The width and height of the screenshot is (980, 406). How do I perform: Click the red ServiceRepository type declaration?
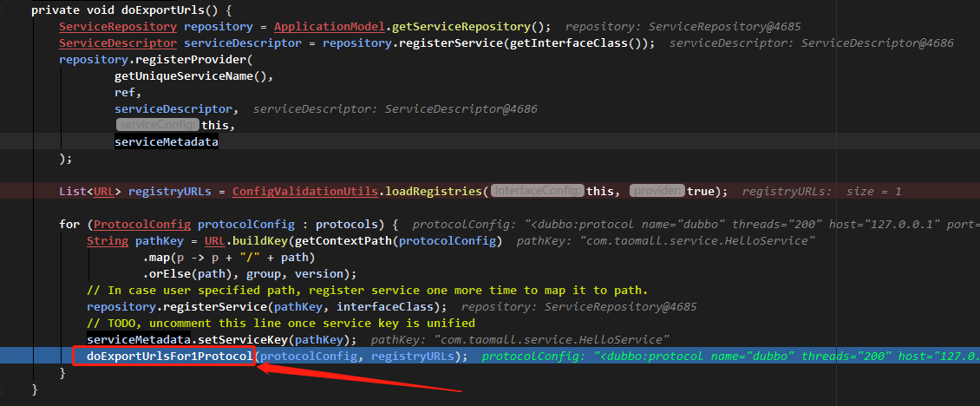tap(118, 27)
